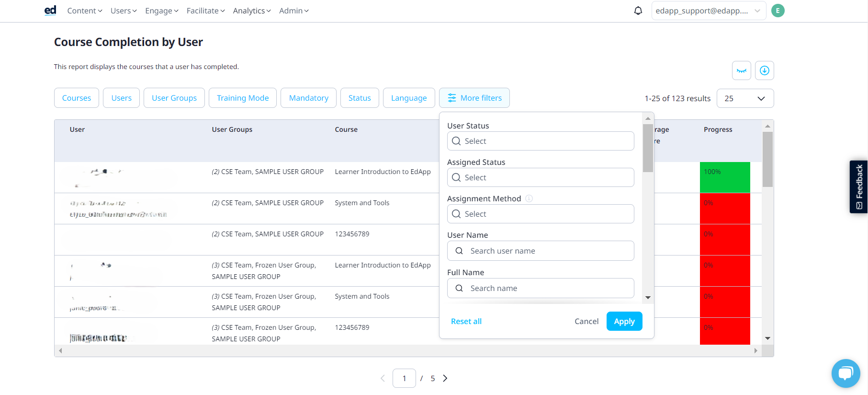Click the download report icon
Image resolution: width=868 pixels, height=395 pixels.
[x=765, y=70]
